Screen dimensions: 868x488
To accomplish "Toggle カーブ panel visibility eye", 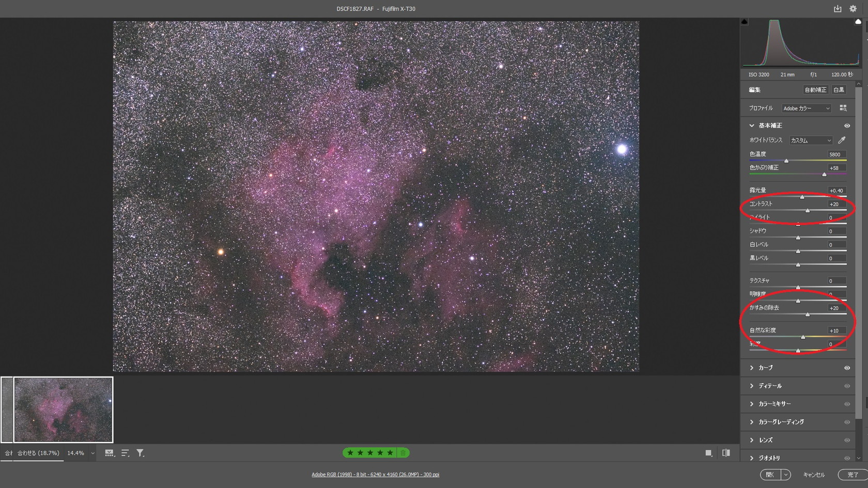I will (x=847, y=368).
